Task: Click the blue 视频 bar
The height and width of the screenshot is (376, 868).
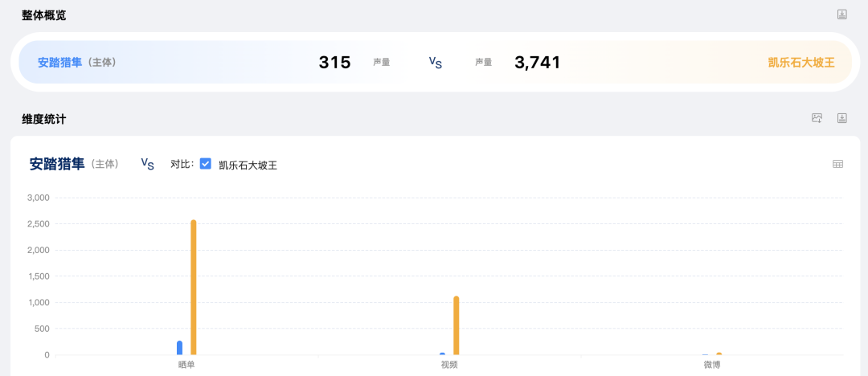Action: (x=442, y=354)
